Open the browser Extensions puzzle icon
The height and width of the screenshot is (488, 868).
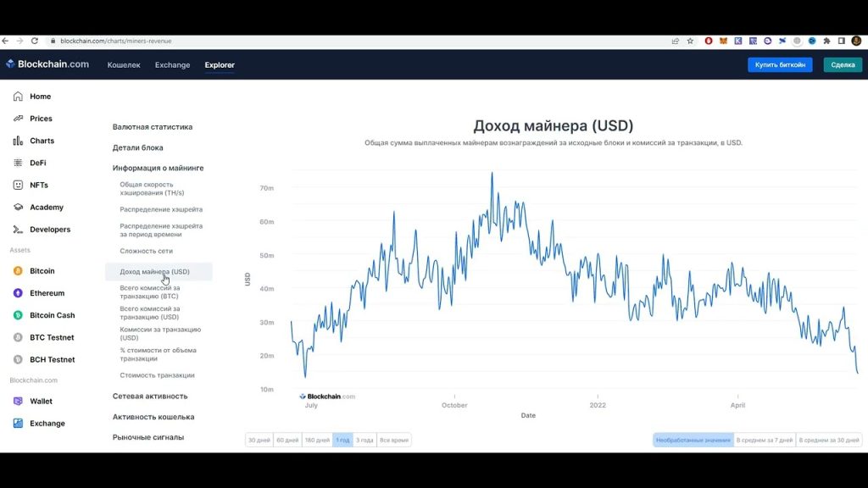tap(826, 41)
